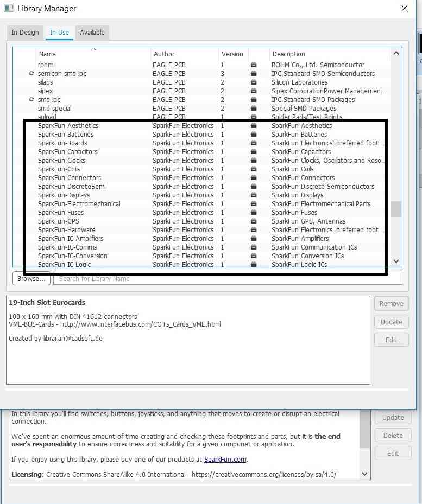The height and width of the screenshot is (504, 422).
Task: Click the SparkFun Discrete Semiconductors description
Action: (x=323, y=187)
